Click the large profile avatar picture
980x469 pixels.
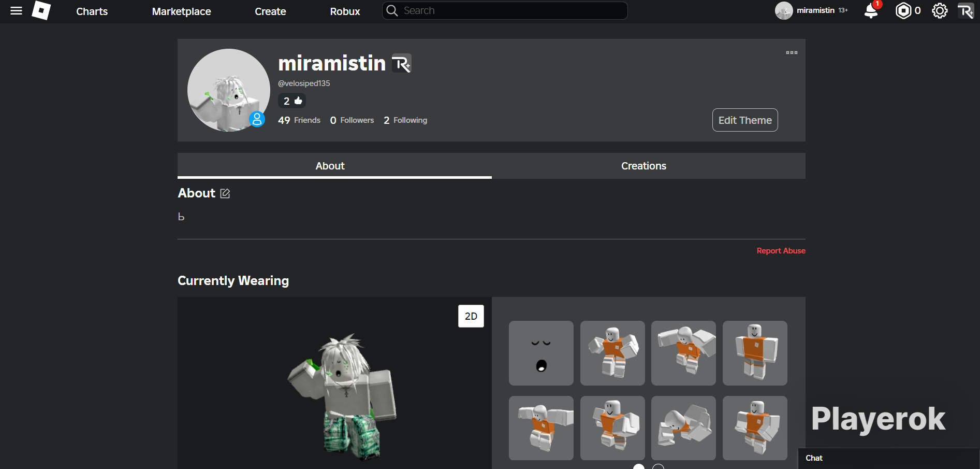[x=228, y=90]
